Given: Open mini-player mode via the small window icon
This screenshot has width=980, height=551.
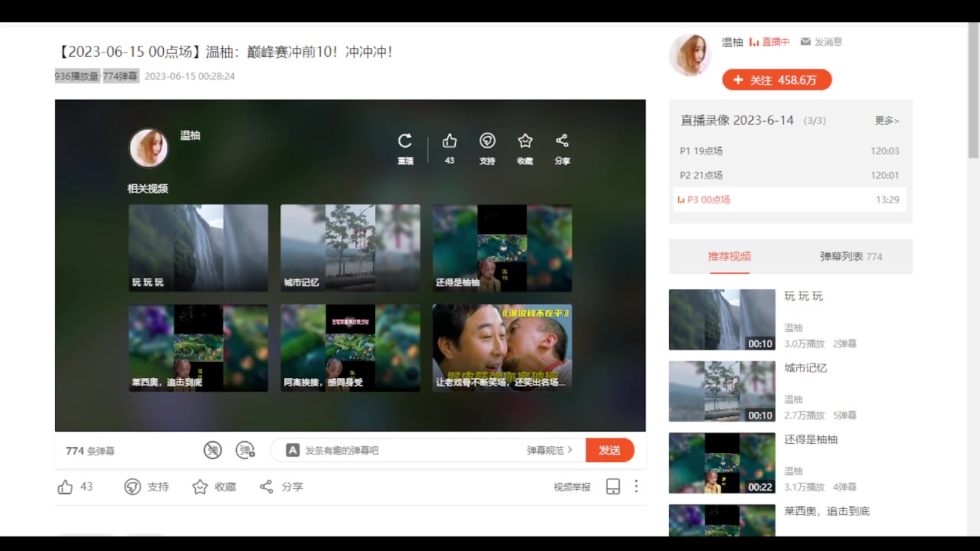Looking at the screenshot, I should coord(612,486).
